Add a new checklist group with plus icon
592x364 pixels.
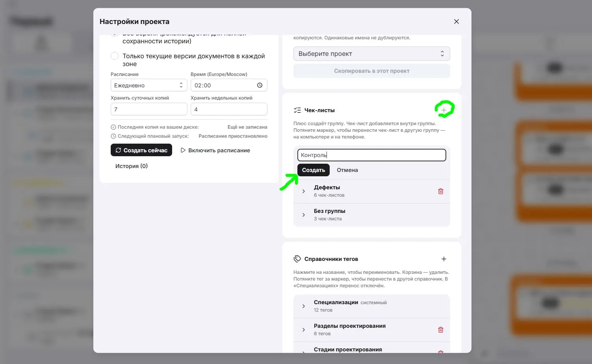point(444,110)
